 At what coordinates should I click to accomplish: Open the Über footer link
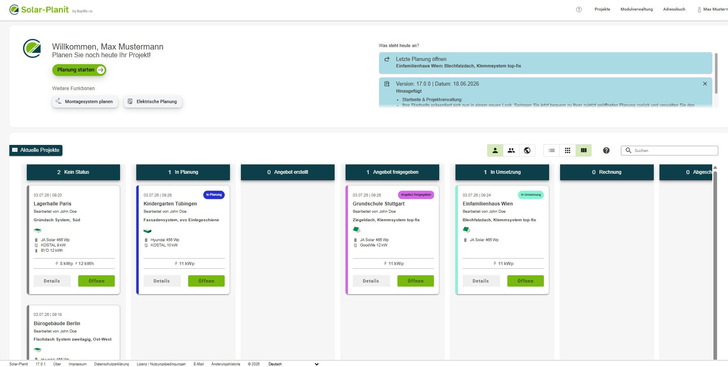pos(57,364)
